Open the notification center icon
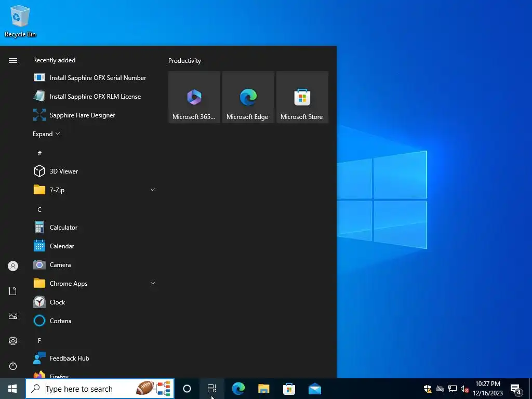The height and width of the screenshot is (399, 532). [x=516, y=389]
